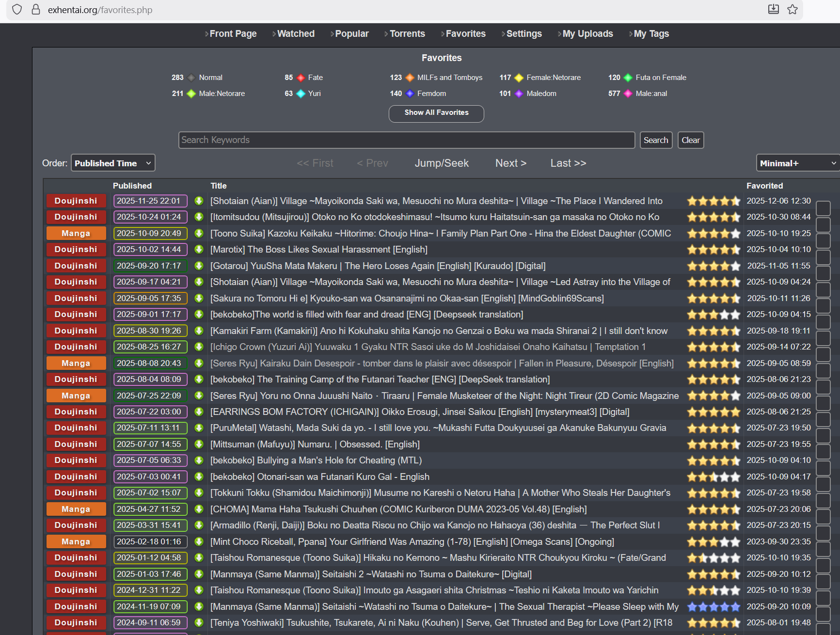Open the Torrents menu item
The image size is (840, 635).
pyautogui.click(x=407, y=33)
